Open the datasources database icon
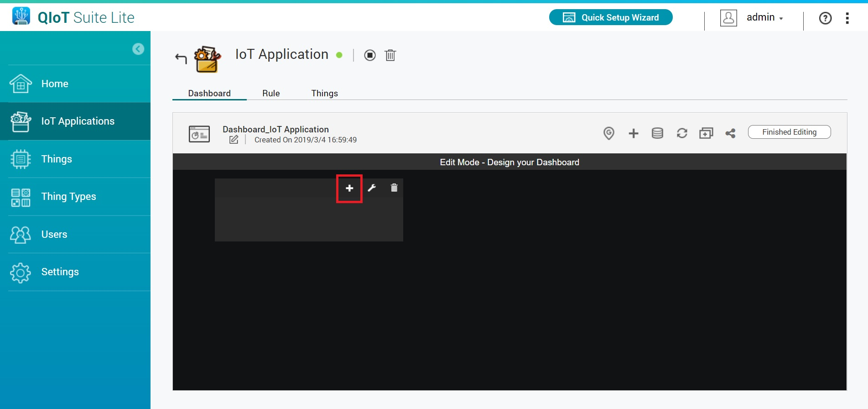This screenshot has width=868, height=409. tap(657, 133)
